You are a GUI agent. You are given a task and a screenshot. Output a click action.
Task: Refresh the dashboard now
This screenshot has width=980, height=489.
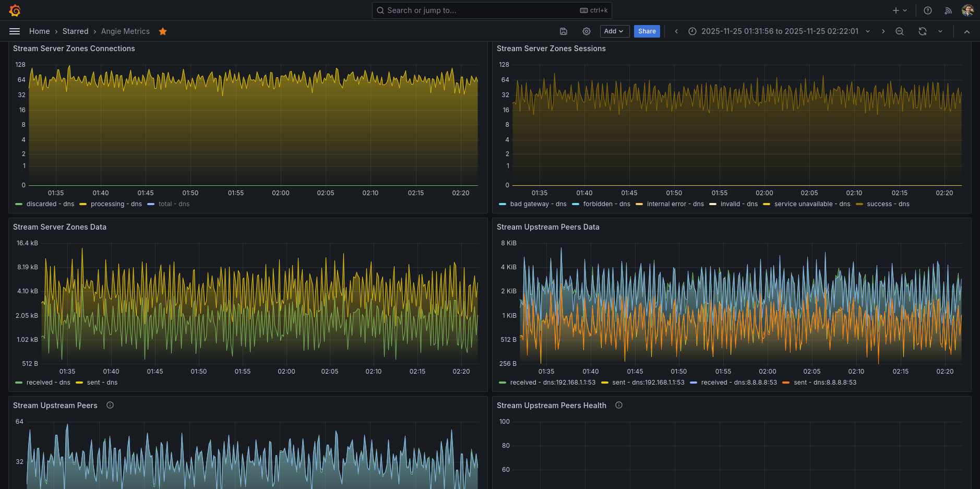[x=923, y=31]
